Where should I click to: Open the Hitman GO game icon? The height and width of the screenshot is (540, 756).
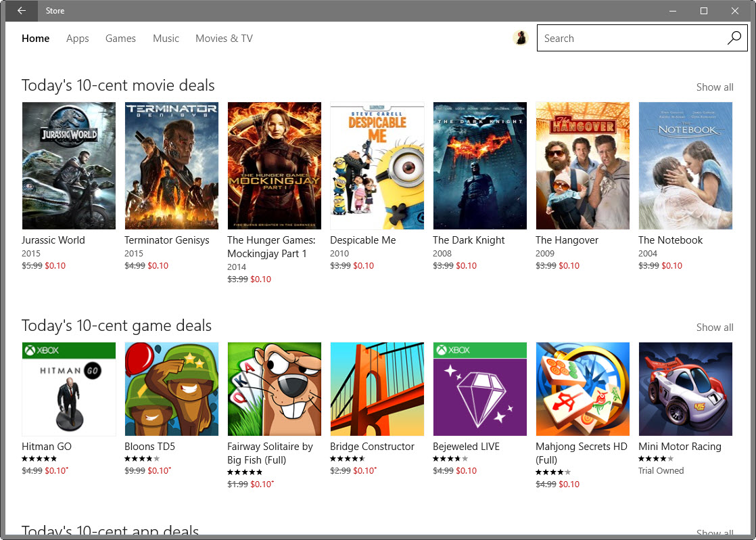pyautogui.click(x=69, y=389)
